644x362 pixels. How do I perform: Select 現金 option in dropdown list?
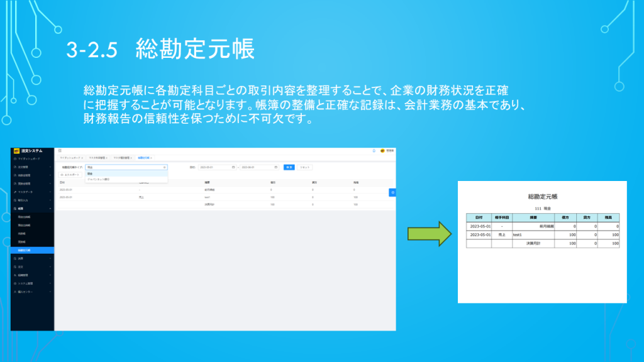click(x=126, y=174)
